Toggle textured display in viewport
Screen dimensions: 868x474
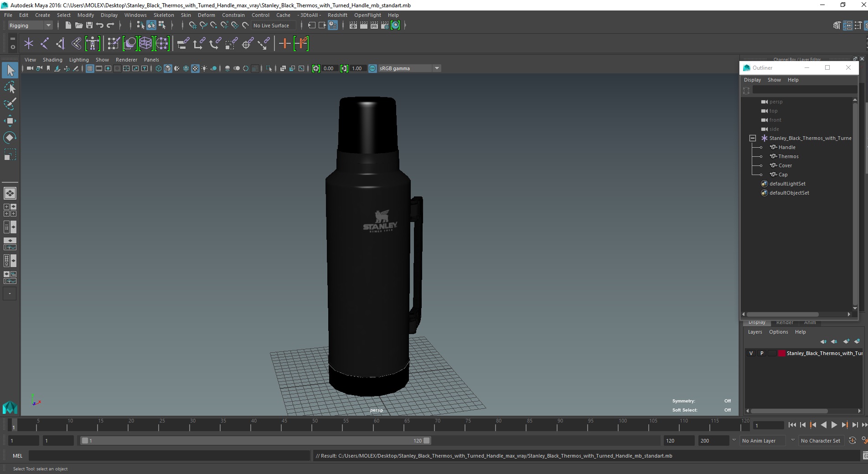coord(195,68)
